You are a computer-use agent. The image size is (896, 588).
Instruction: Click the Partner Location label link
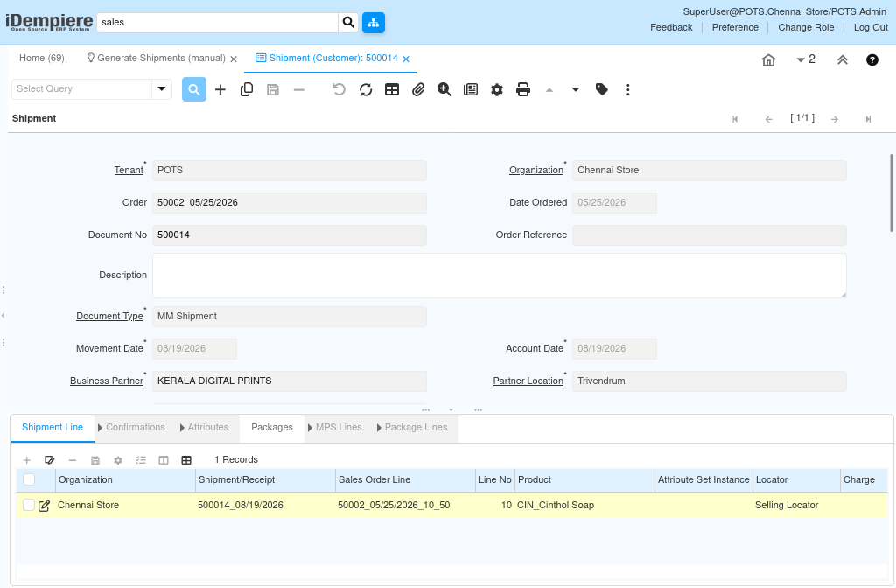pyautogui.click(x=528, y=381)
